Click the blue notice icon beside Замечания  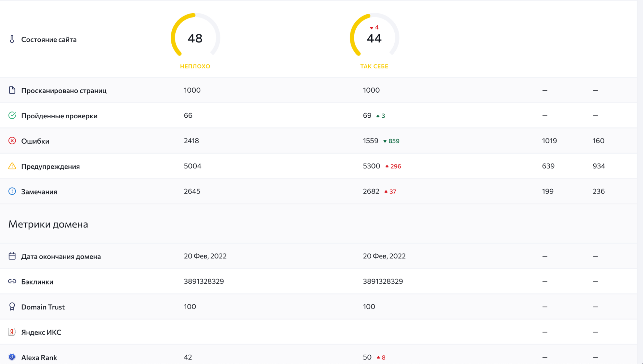12,191
